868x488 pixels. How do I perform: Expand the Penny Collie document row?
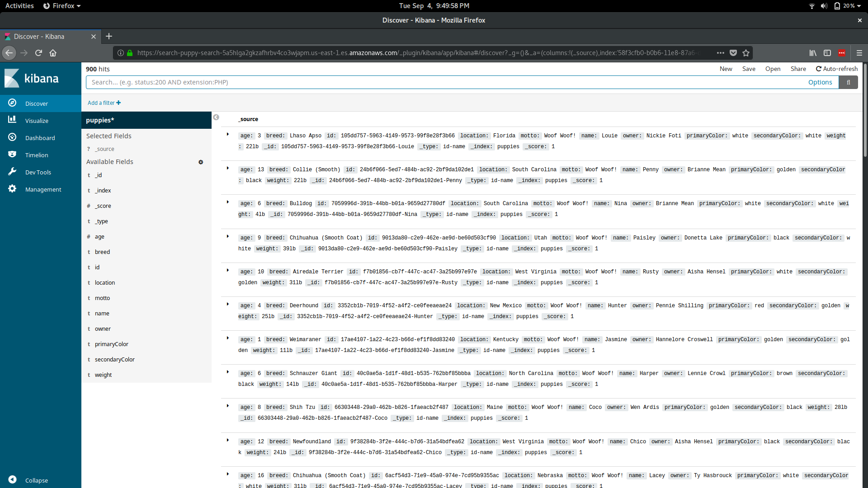[x=228, y=168]
